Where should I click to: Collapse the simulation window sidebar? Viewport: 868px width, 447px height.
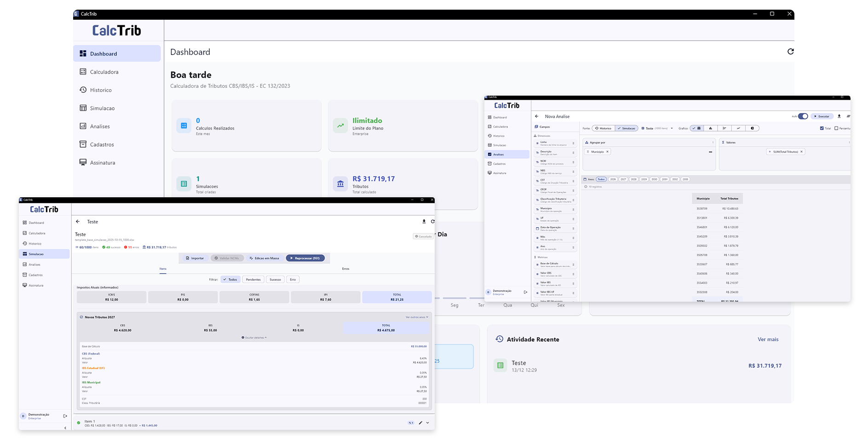[x=65, y=428]
